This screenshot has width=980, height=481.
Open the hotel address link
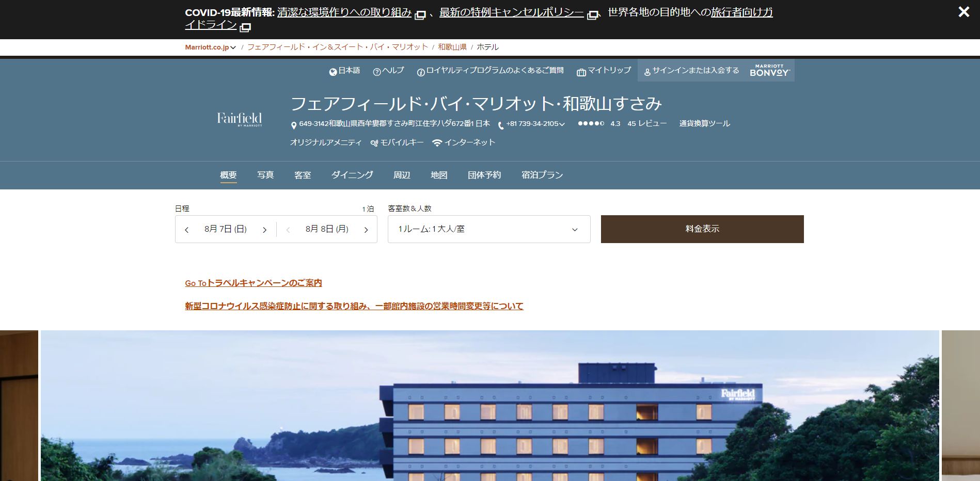(394, 124)
